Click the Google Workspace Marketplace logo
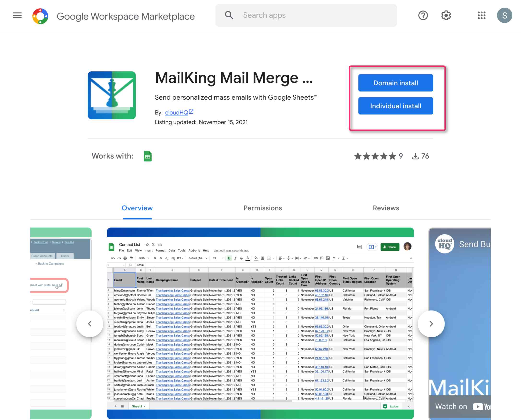Viewport: 521px width, 420px height. point(40,16)
